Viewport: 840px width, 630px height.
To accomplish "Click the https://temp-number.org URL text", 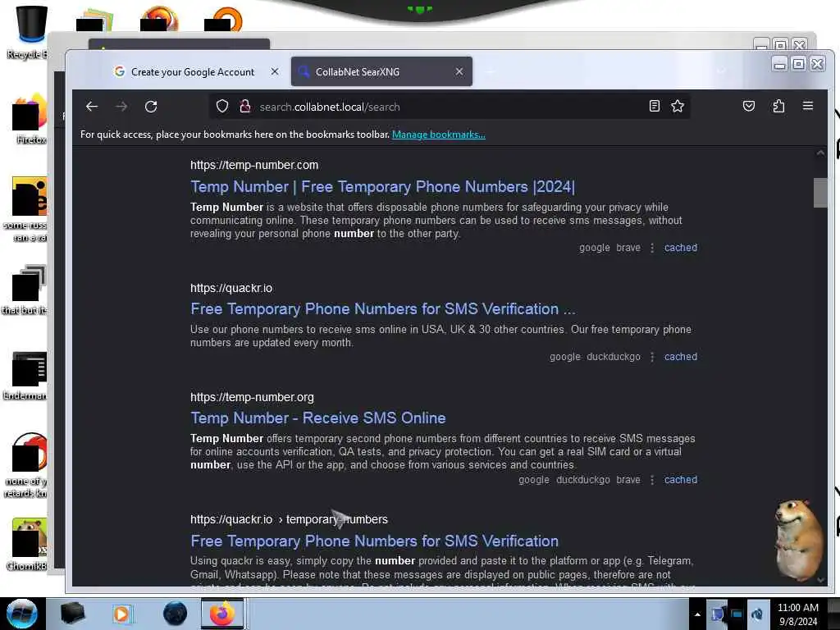I will tap(253, 397).
